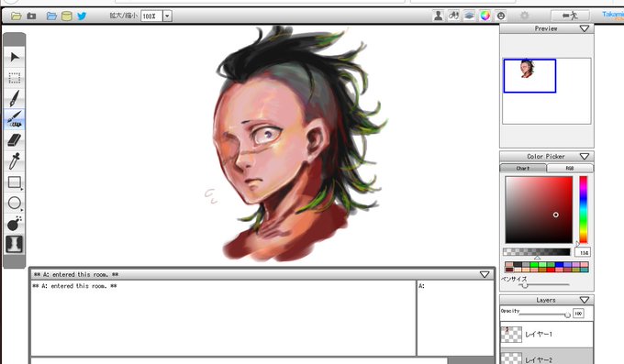The width and height of the screenshot is (624, 364).
Task: Toggle the brush settings panel icon
Action: 453,16
